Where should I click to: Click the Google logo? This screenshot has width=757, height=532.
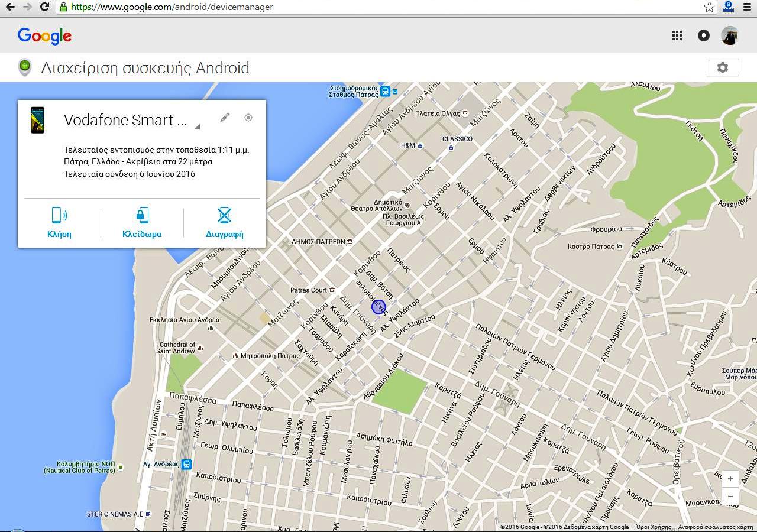(x=44, y=36)
